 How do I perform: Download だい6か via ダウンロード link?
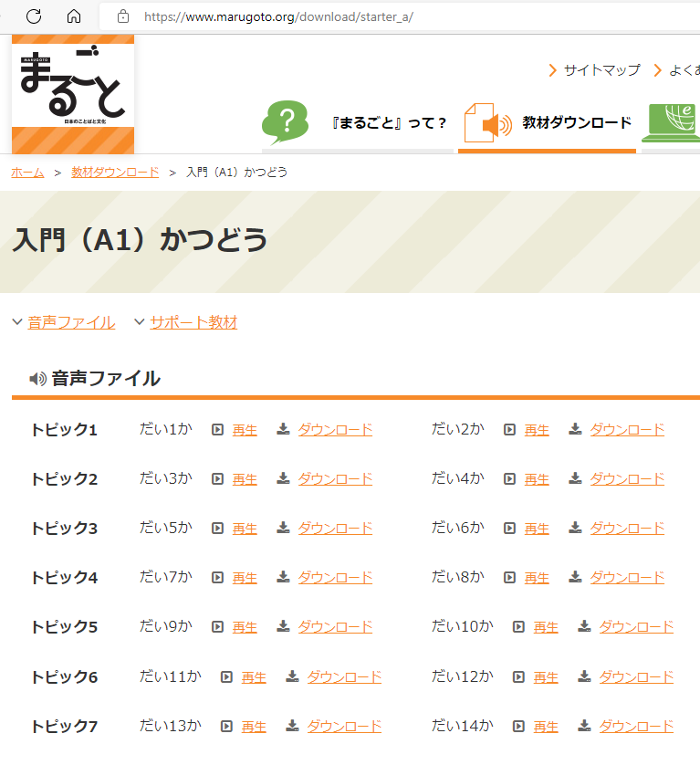tap(627, 529)
